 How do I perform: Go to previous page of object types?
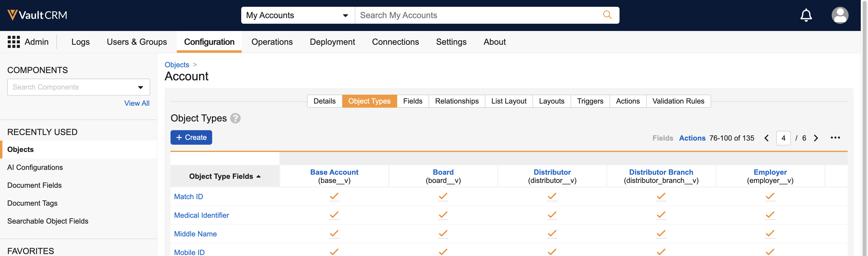(766, 138)
